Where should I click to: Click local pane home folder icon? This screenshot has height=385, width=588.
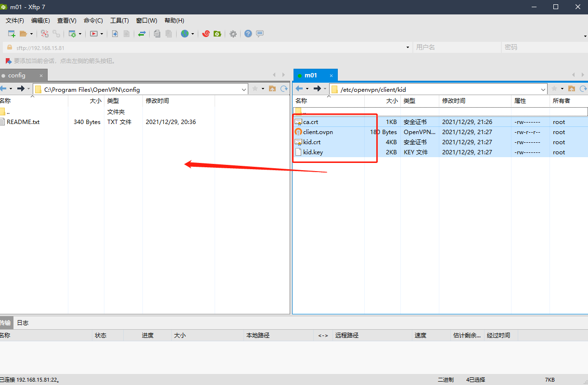[x=272, y=89]
